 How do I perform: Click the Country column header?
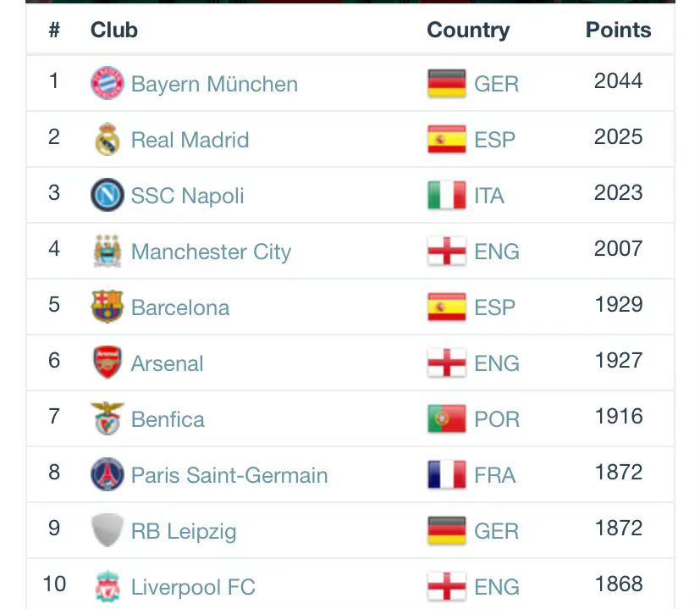click(x=468, y=30)
